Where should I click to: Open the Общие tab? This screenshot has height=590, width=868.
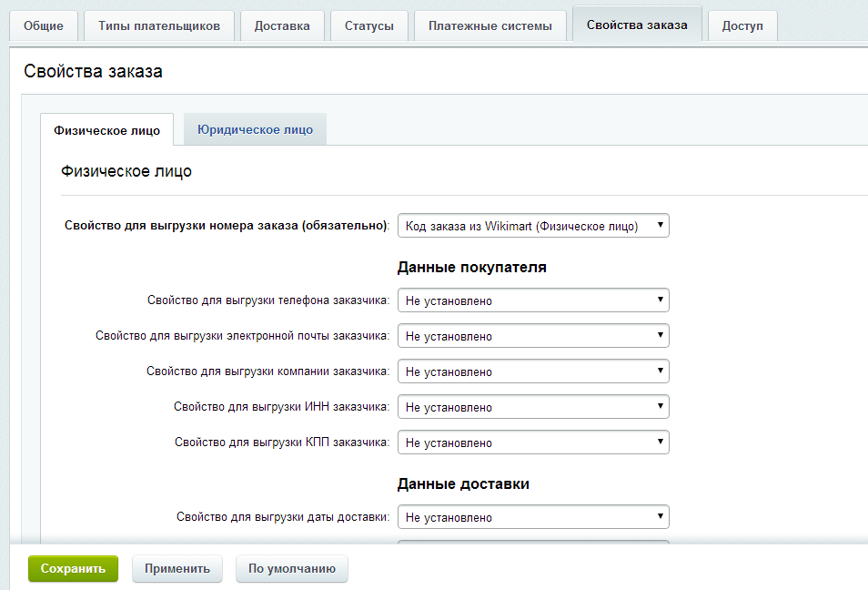click(x=43, y=25)
